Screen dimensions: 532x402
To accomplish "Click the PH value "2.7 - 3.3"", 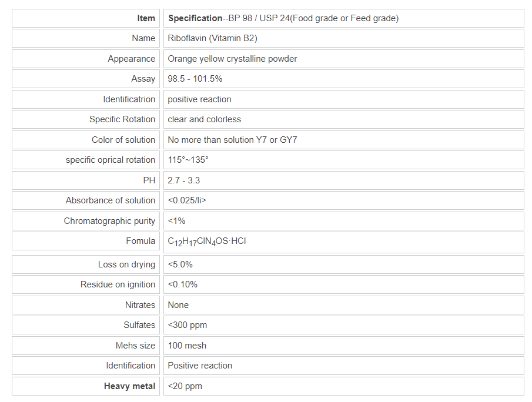I will tap(183, 180).
